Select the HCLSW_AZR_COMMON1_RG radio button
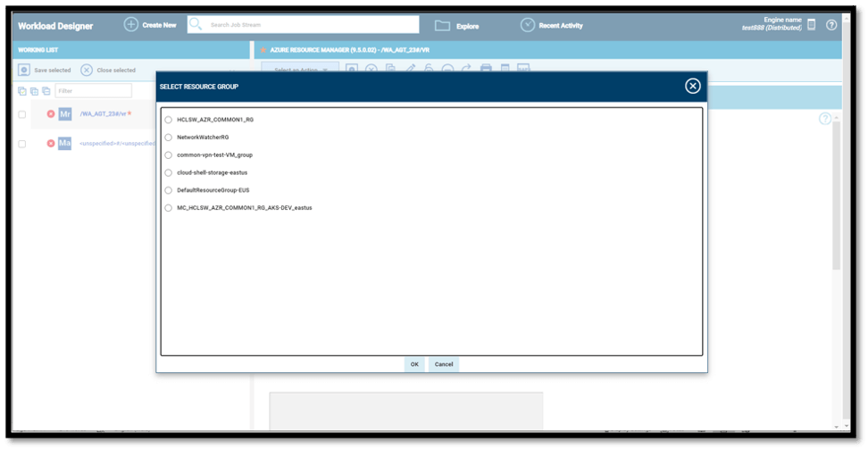The height and width of the screenshot is (450, 868). (x=168, y=121)
